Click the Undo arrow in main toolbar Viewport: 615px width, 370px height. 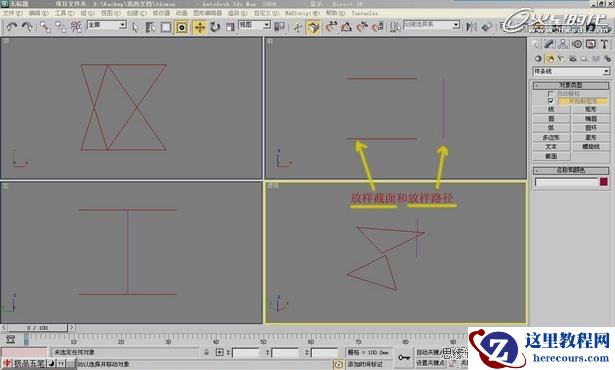click(x=11, y=27)
